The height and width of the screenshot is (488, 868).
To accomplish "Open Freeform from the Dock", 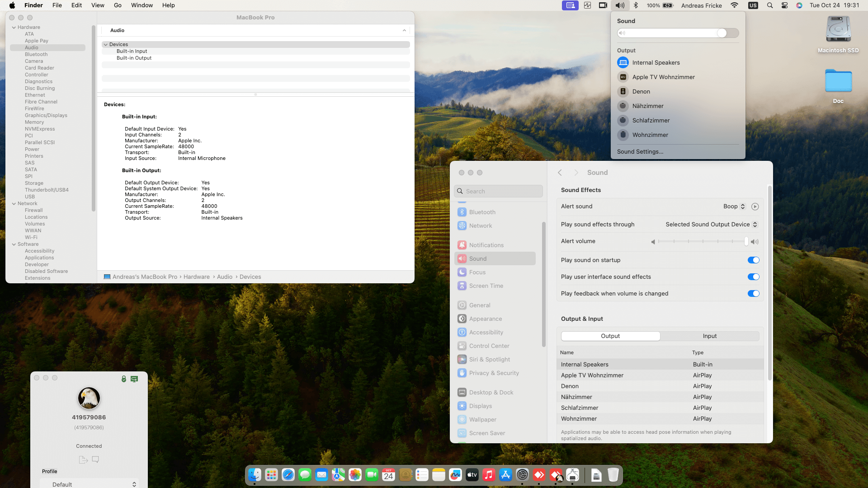I will (455, 475).
